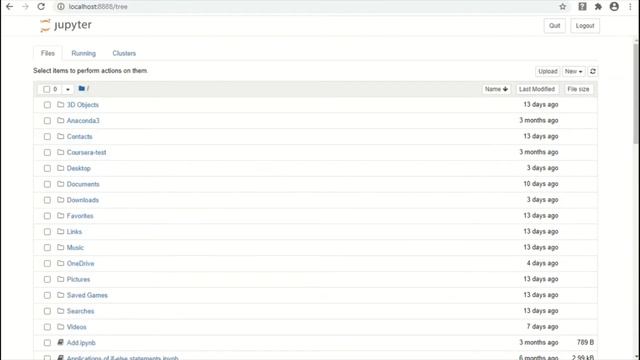Click the '3 months ago' text for Anaconda3

click(x=539, y=120)
